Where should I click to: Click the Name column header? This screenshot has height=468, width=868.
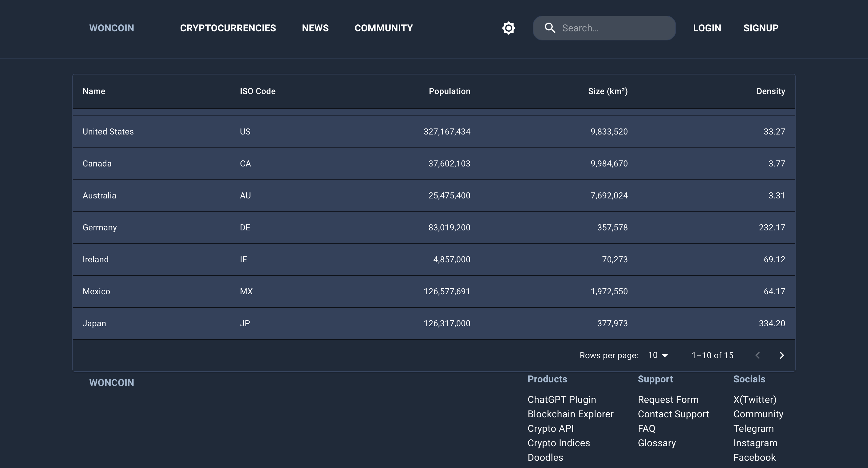[x=94, y=91]
